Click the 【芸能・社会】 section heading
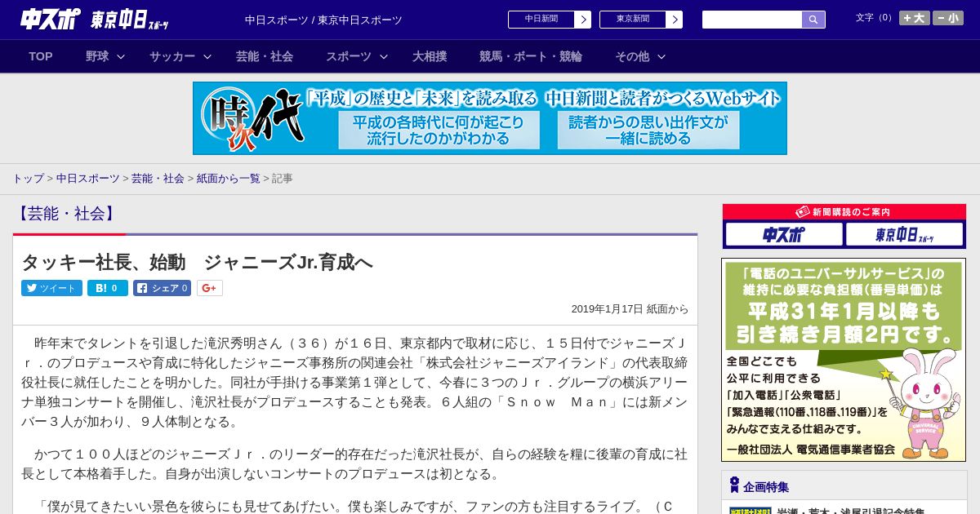The image size is (980, 514). (x=66, y=214)
